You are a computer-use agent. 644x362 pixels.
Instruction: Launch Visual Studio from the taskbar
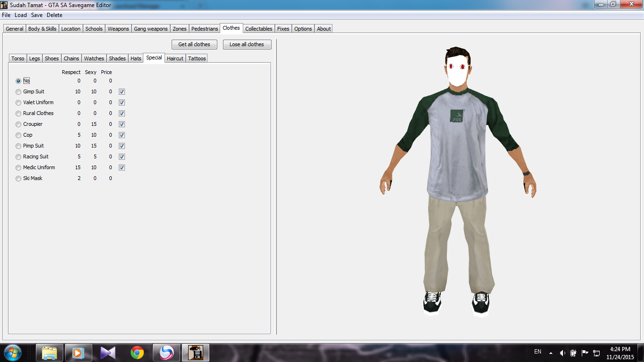(x=108, y=353)
